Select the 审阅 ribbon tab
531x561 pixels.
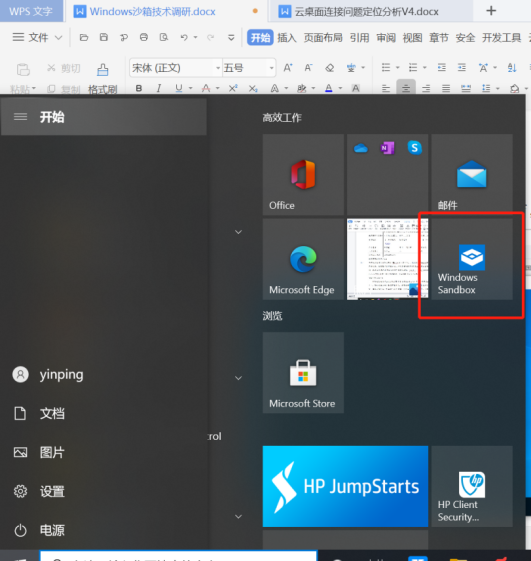tap(386, 38)
